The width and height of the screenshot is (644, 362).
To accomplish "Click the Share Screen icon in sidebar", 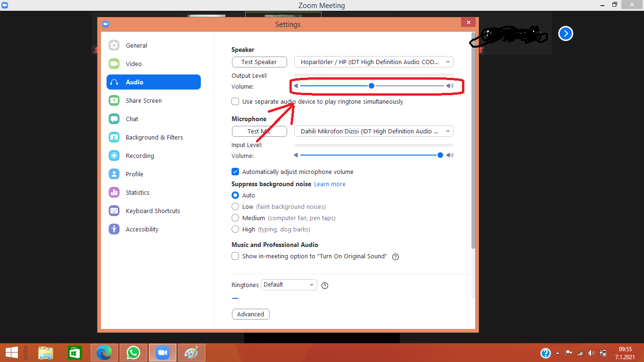I will pyautogui.click(x=114, y=100).
